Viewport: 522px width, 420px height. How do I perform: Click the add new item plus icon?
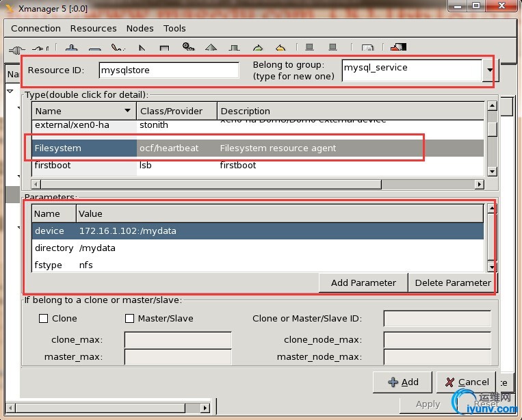coord(72,48)
